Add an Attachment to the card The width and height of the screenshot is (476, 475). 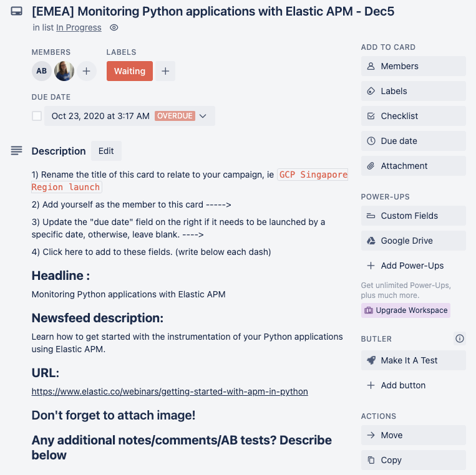413,166
